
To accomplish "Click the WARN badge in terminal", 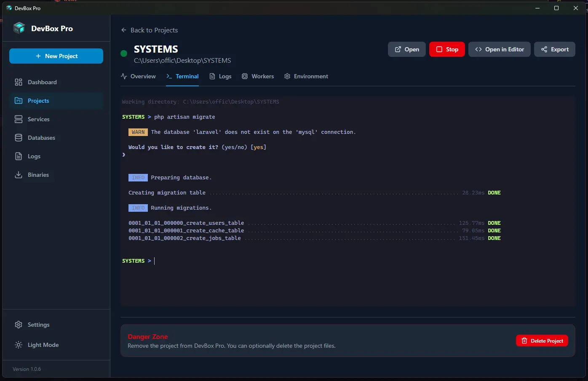I will point(138,132).
